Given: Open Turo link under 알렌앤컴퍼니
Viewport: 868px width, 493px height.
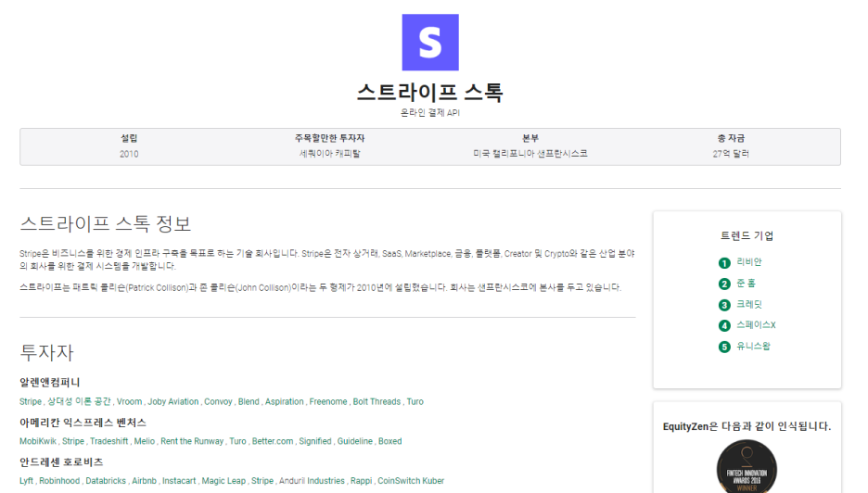Looking at the screenshot, I should point(415,401).
